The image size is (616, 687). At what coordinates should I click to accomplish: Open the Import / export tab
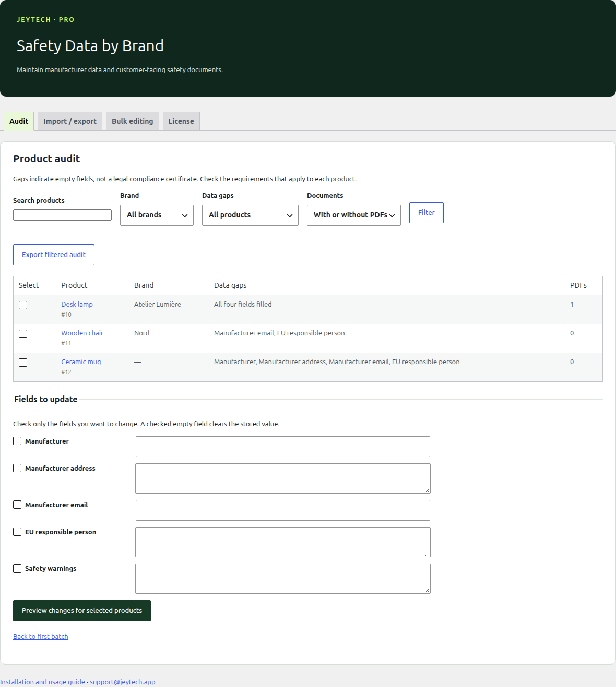click(70, 121)
